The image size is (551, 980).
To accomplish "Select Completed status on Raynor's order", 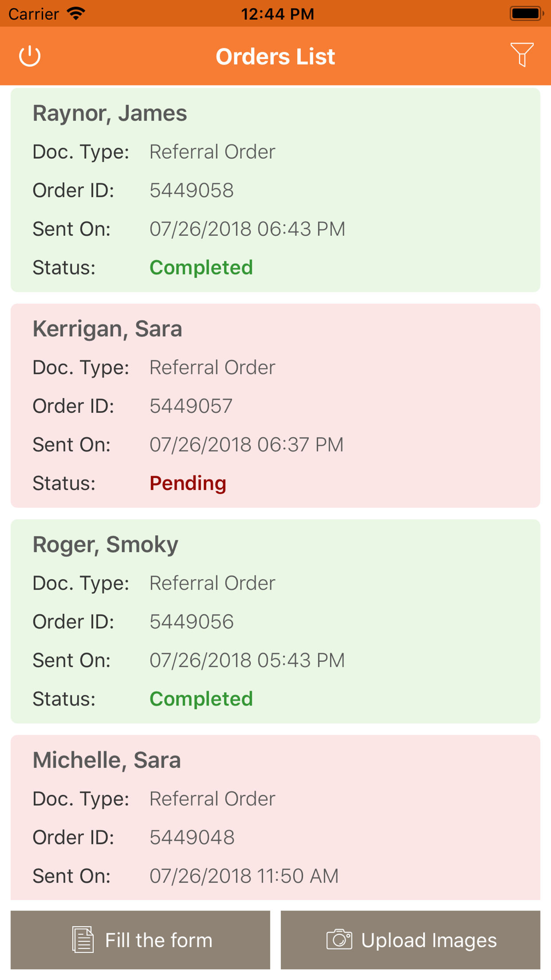I will (201, 268).
